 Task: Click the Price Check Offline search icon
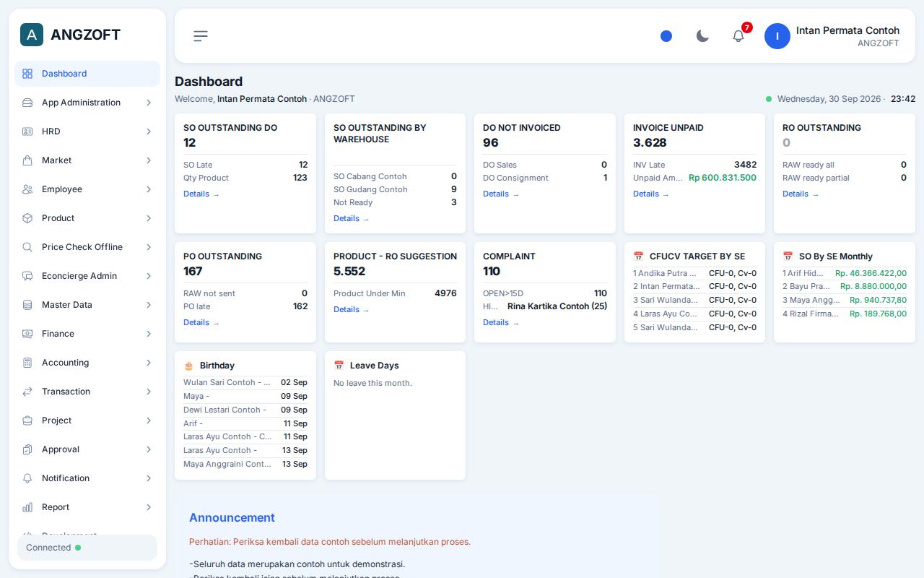point(27,247)
